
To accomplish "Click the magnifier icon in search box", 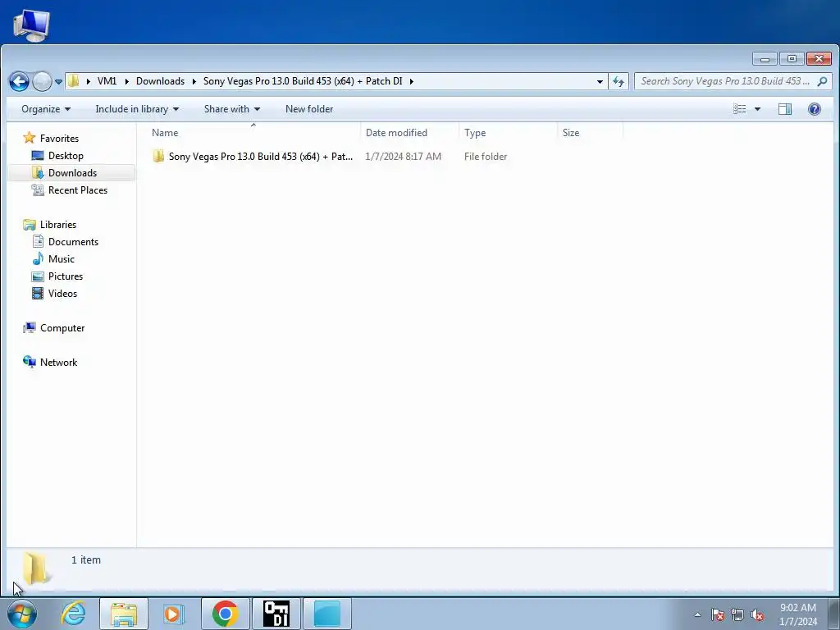I will pyautogui.click(x=822, y=81).
